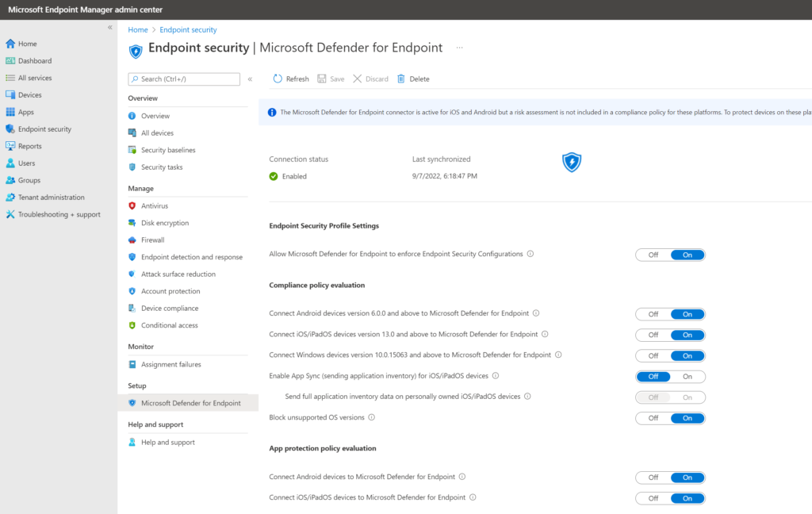Click info icon beside Block unsupported OS versions
Viewport: 812px width, 514px height.
click(x=371, y=417)
